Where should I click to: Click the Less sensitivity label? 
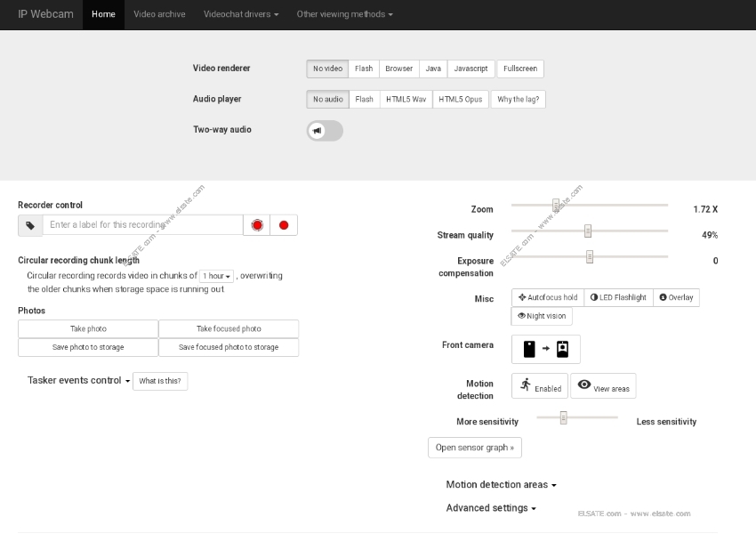pos(666,422)
